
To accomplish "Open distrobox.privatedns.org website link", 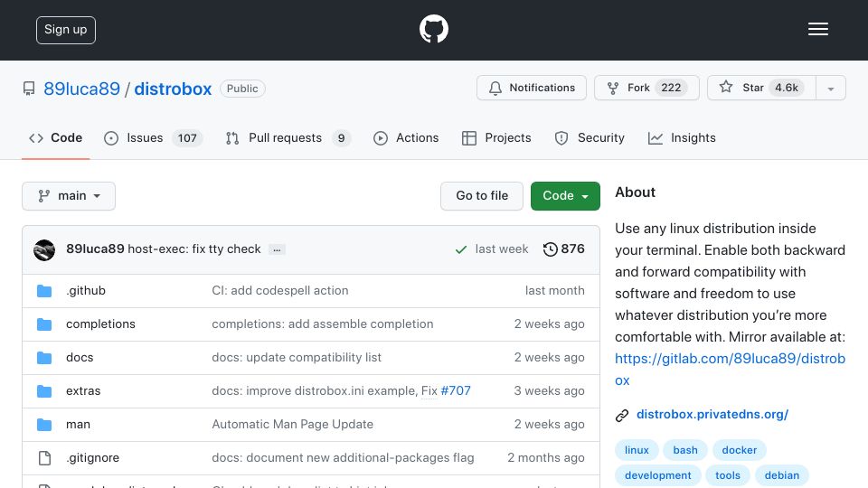I will tap(712, 415).
